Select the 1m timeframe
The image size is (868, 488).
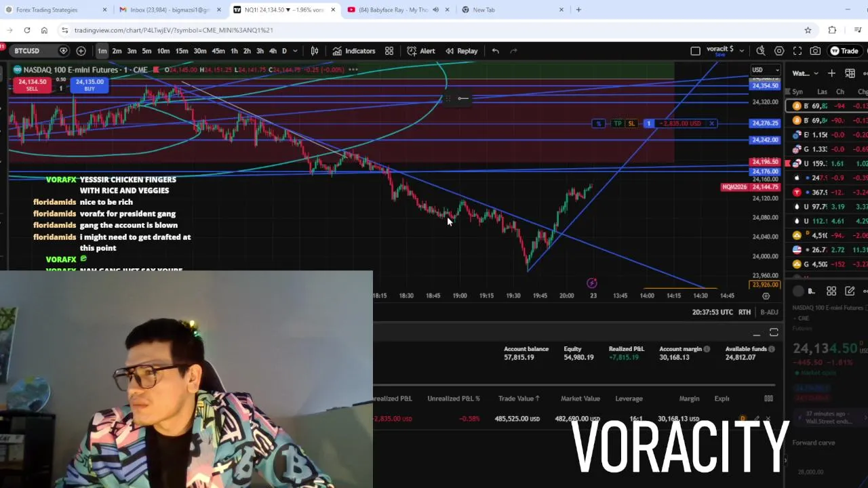102,51
